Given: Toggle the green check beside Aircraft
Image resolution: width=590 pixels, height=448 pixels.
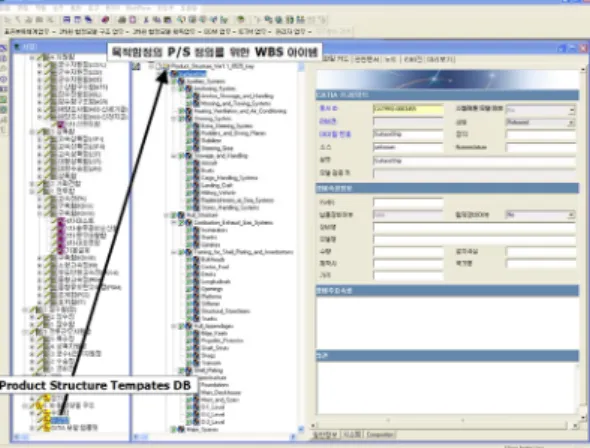Looking at the screenshot, I should 189,163.
